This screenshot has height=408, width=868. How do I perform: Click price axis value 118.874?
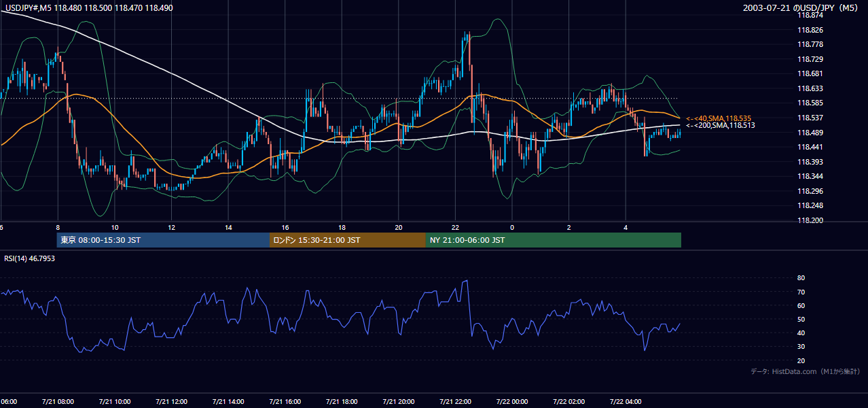pos(810,15)
